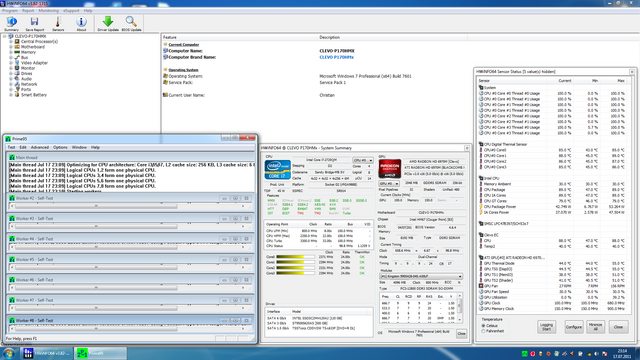The width and height of the screenshot is (640, 360).
Task: Open the Kingston memory Modules dropdown
Action: click(x=421, y=276)
